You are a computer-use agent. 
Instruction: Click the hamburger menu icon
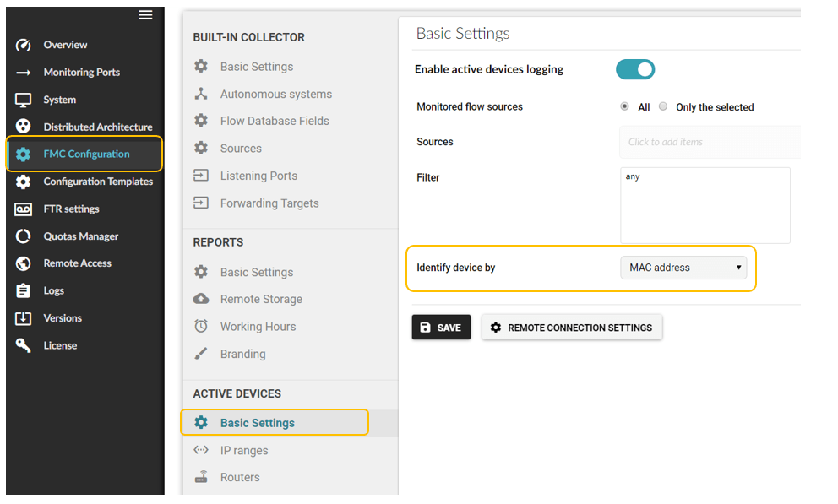pyautogui.click(x=145, y=14)
